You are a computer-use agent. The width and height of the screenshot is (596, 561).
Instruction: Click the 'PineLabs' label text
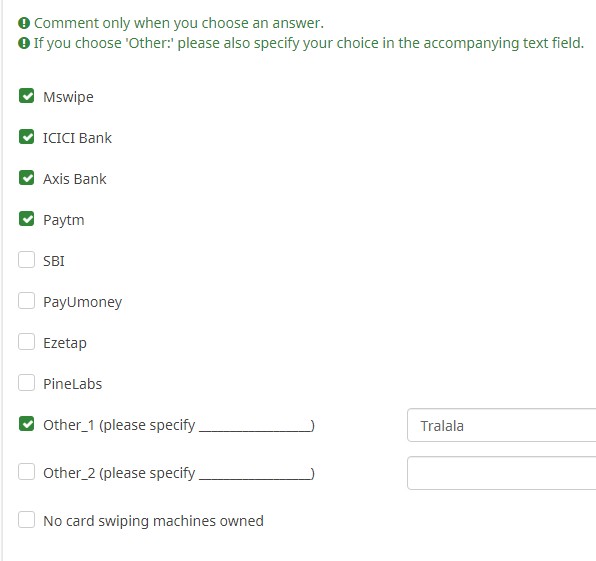click(73, 384)
